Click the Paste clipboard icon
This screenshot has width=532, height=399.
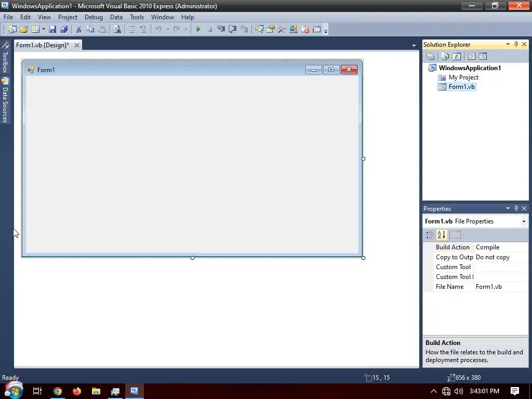click(x=102, y=29)
